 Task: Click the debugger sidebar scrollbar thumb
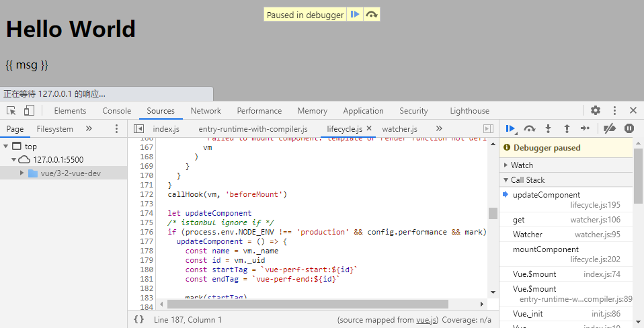click(x=638, y=175)
